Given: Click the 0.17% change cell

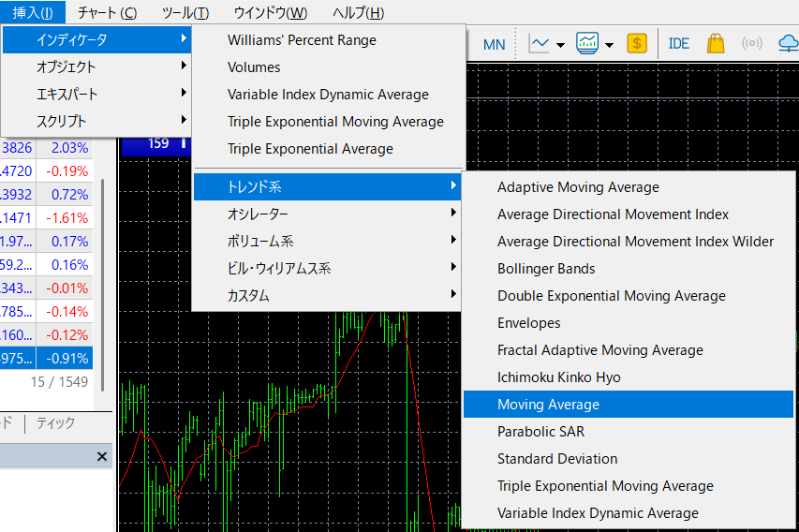Looking at the screenshot, I should point(65,242).
